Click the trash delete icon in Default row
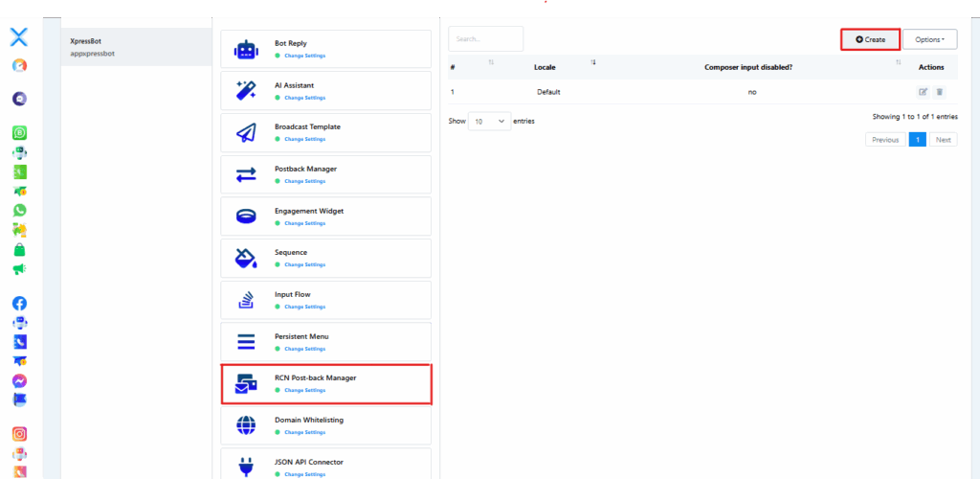This screenshot has width=980, height=479. (x=939, y=92)
